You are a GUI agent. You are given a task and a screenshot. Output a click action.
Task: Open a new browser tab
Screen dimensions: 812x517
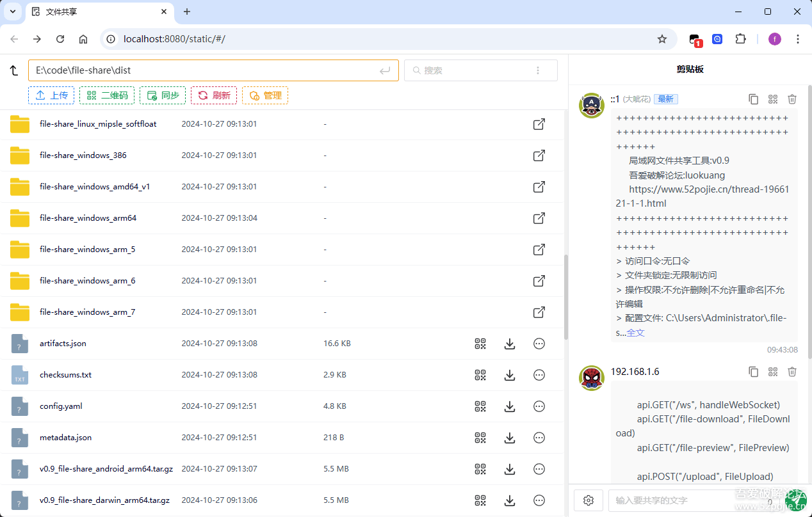coord(187,12)
